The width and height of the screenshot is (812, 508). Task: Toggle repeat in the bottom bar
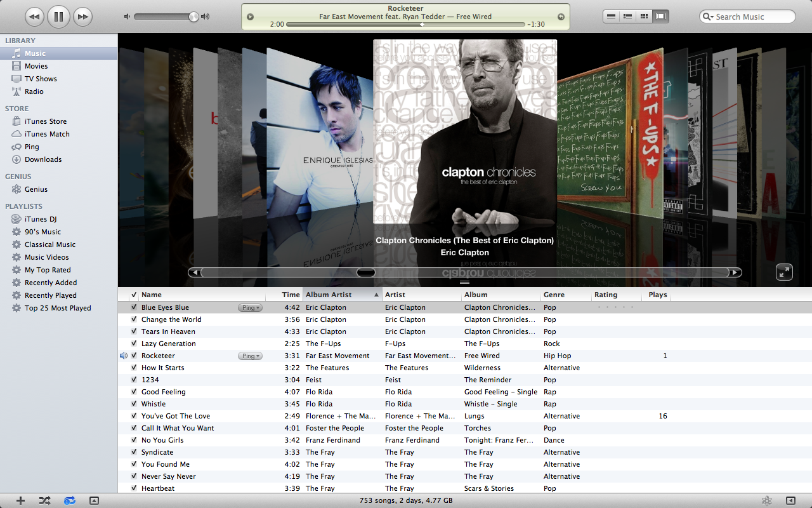(70, 500)
